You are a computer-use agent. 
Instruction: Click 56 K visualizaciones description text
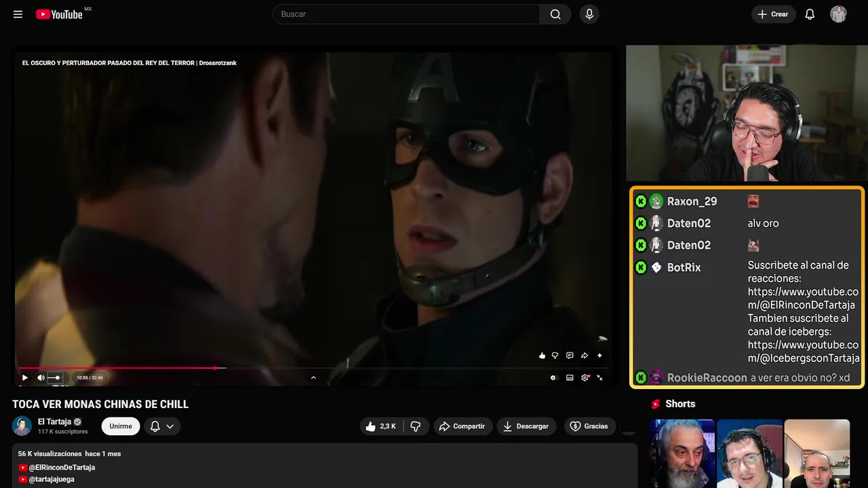[50, 453]
